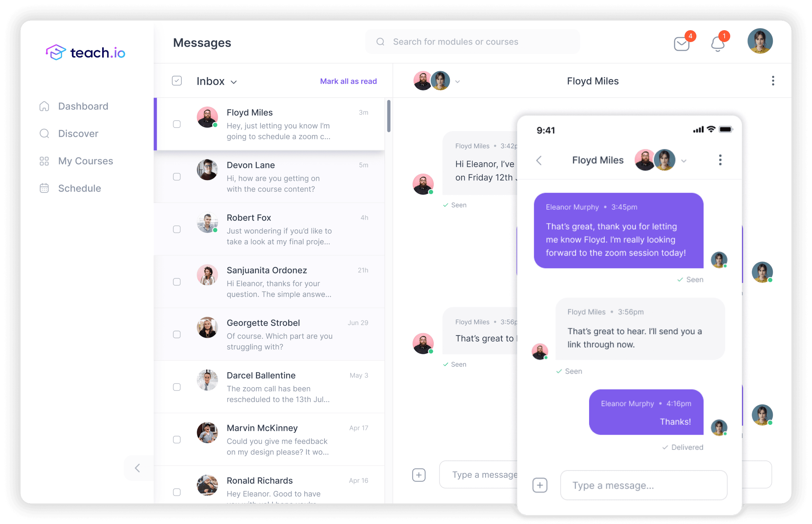The image size is (812, 524).
Task: Select the My Courses menu item
Action: [x=84, y=161]
